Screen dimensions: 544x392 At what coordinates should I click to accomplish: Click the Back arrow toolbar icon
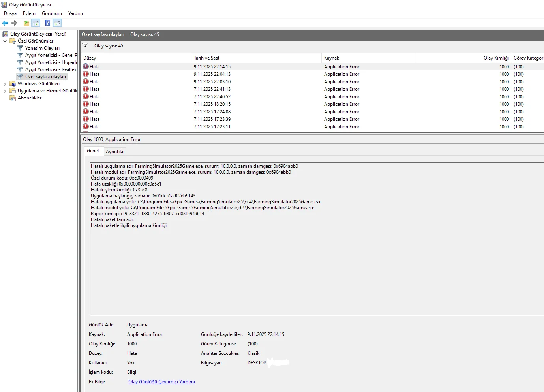(5, 23)
